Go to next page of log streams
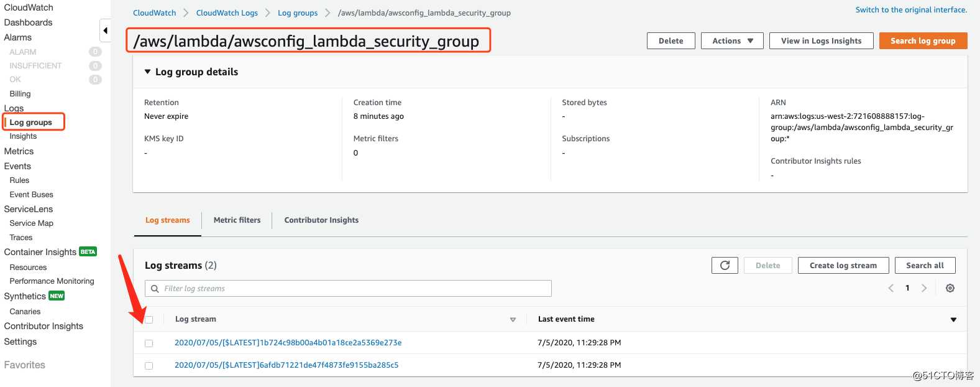The image size is (980, 387). click(924, 288)
